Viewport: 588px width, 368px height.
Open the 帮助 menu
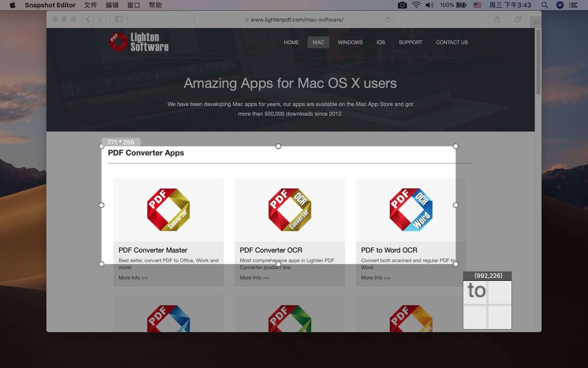pyautogui.click(x=155, y=5)
